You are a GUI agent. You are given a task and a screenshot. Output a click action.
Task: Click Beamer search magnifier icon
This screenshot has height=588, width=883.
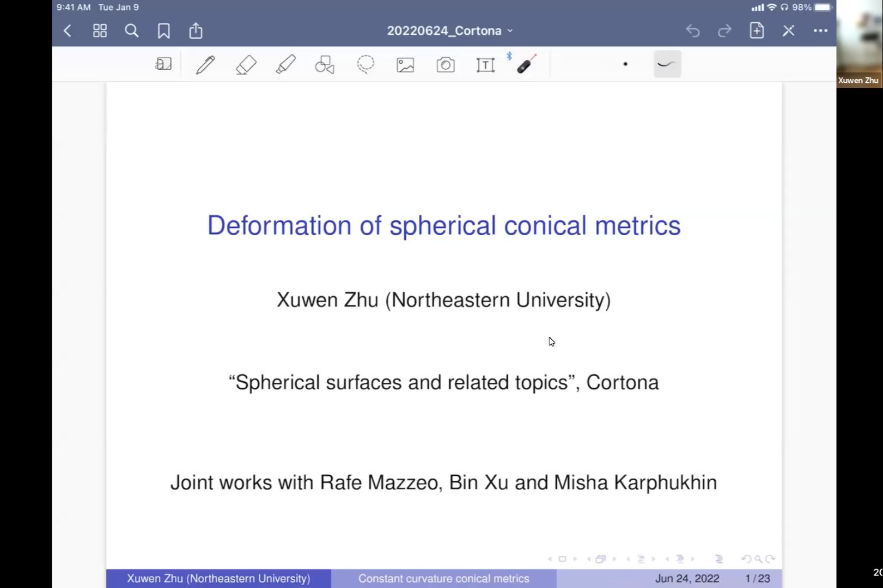758,559
